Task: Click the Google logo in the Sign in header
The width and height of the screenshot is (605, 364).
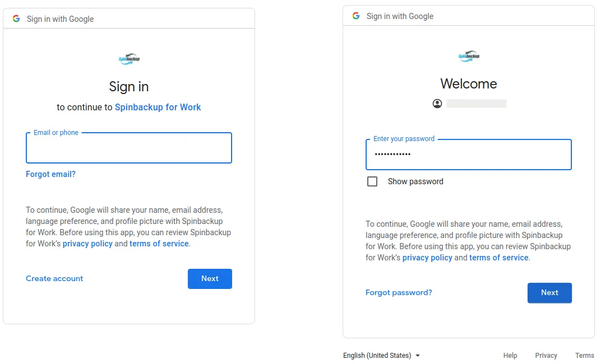Action: coord(16,18)
